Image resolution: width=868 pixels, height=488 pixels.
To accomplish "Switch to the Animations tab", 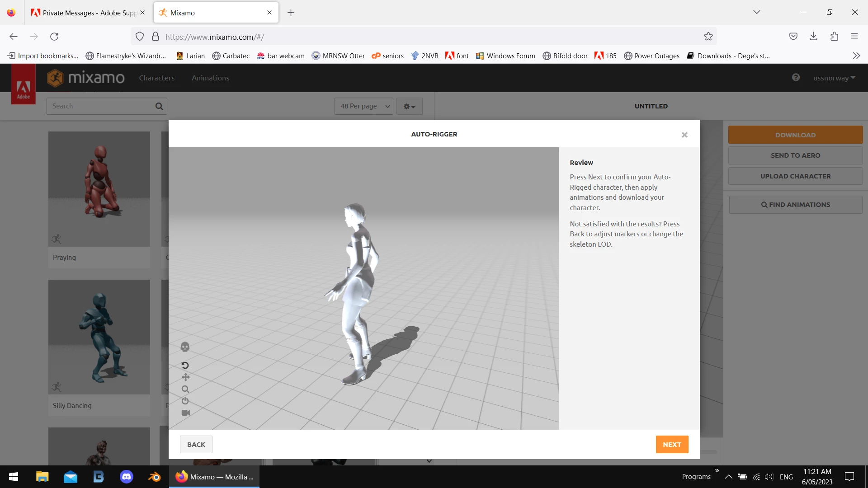I will click(x=210, y=78).
